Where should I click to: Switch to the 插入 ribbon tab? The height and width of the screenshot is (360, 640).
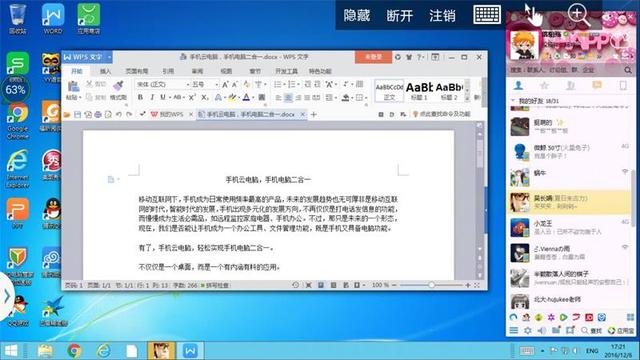(x=105, y=71)
